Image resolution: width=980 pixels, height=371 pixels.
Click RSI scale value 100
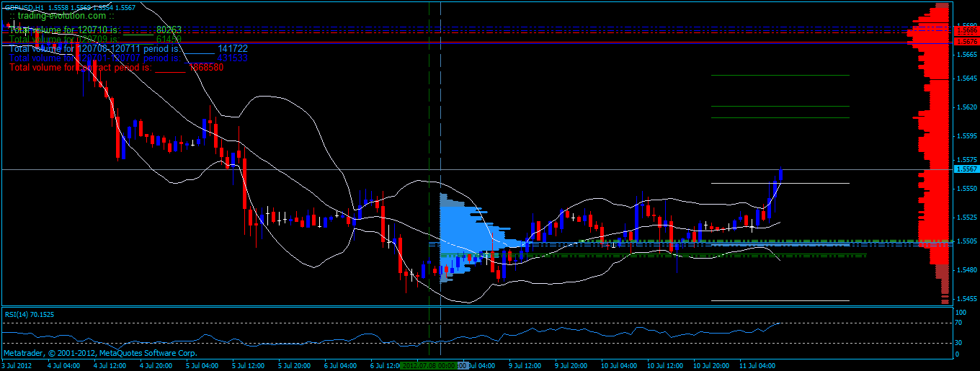pyautogui.click(x=961, y=313)
